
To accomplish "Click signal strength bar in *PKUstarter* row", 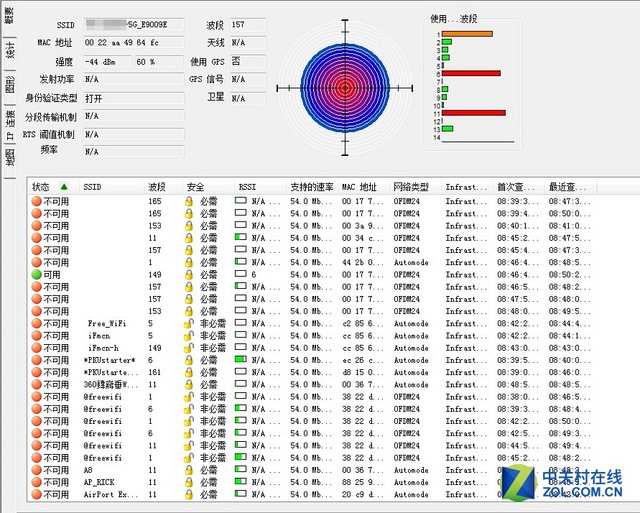I will pos(241,359).
